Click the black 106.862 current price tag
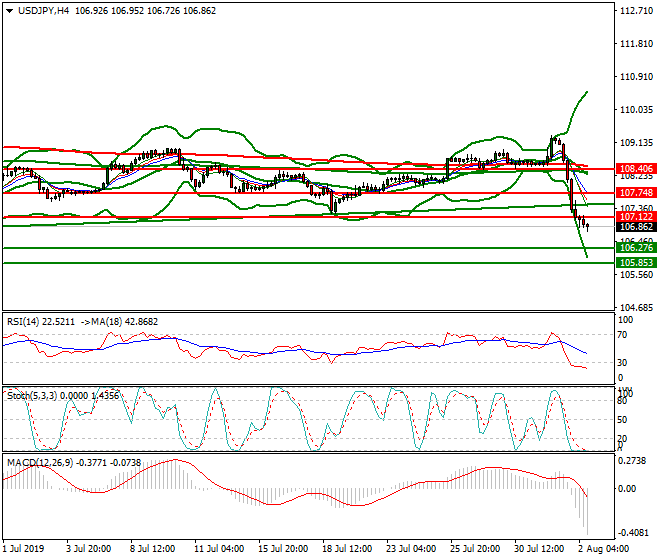This screenshot has height=560, width=660. pos(636,228)
